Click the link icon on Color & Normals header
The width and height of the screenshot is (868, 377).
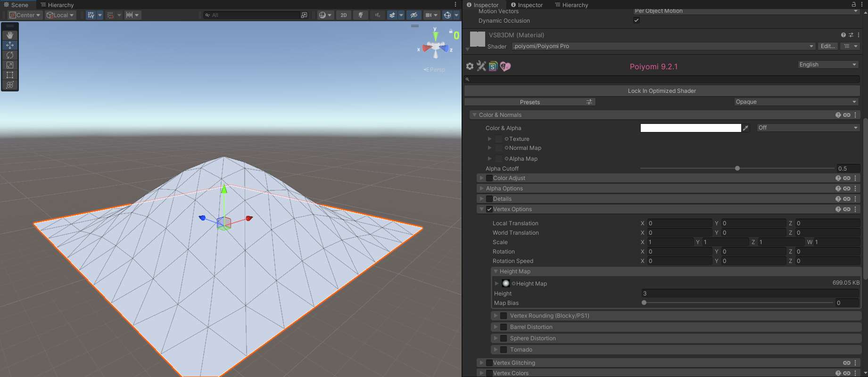[847, 115]
